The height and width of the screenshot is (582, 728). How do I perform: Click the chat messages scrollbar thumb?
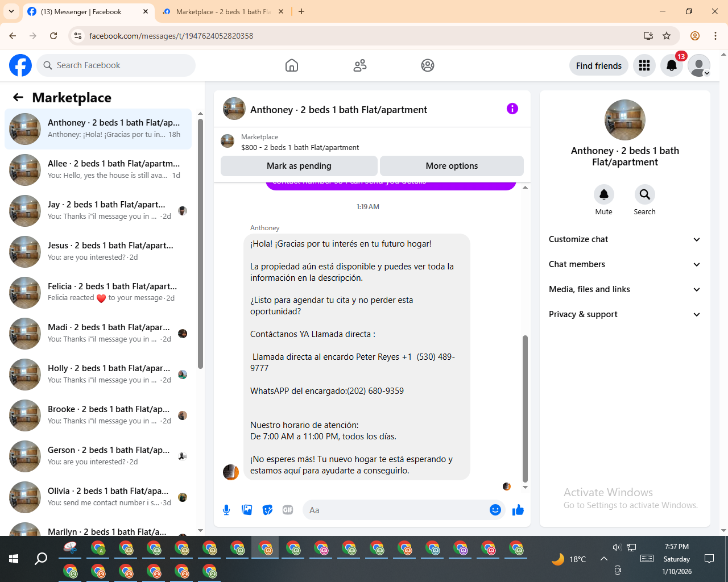click(525, 409)
